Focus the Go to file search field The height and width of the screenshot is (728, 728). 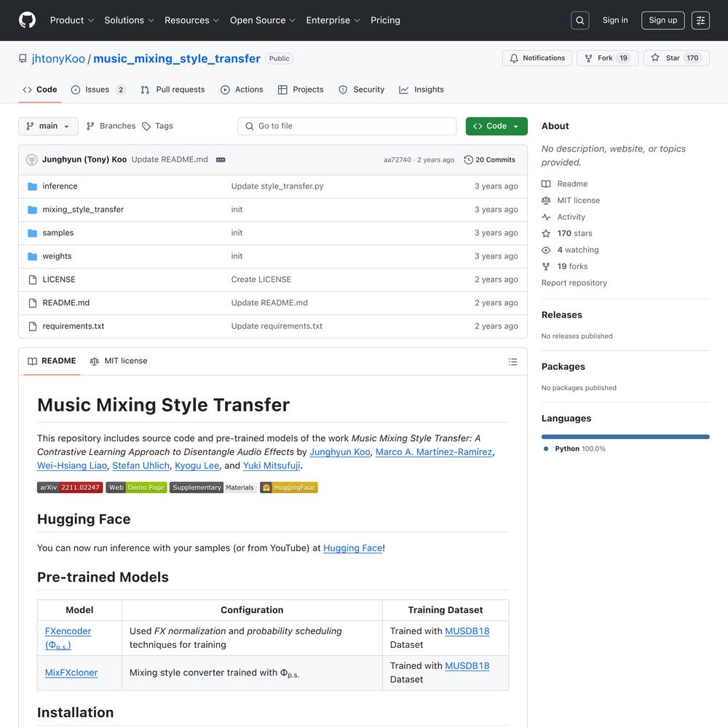tap(347, 126)
